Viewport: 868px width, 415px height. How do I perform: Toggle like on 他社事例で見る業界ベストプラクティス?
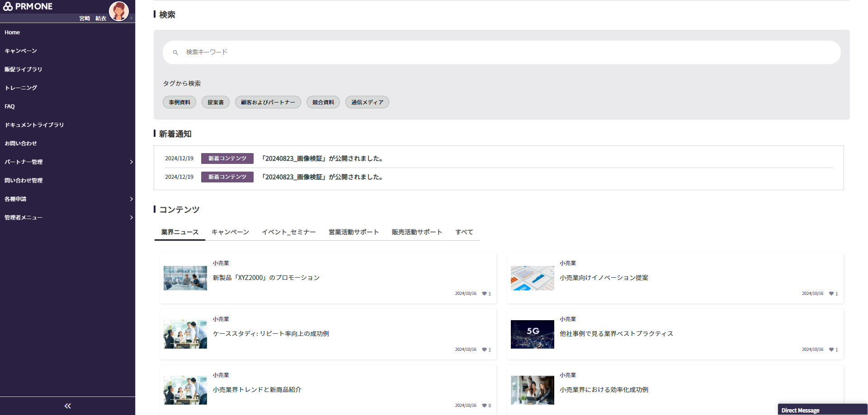pos(831,350)
